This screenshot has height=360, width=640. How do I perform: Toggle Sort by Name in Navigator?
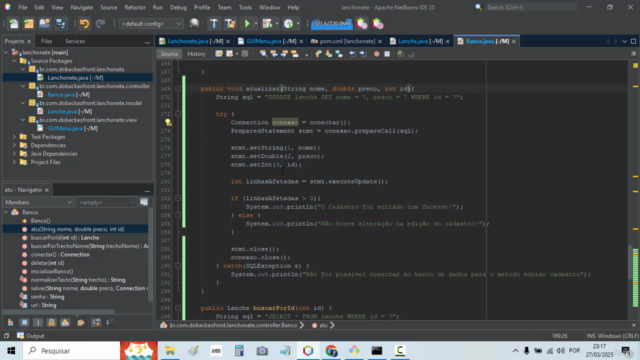point(96,322)
